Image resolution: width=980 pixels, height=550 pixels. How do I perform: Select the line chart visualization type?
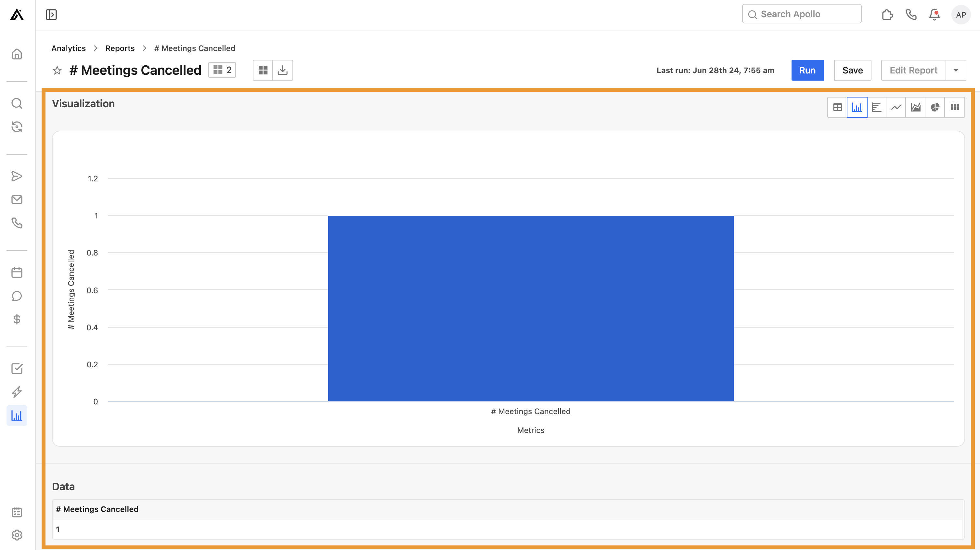coord(896,107)
